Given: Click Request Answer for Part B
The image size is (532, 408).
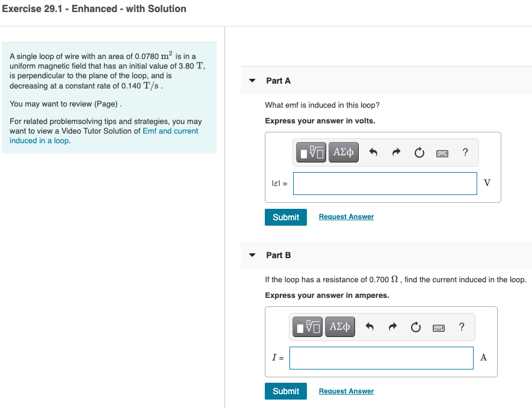Looking at the screenshot, I should 346,391.
